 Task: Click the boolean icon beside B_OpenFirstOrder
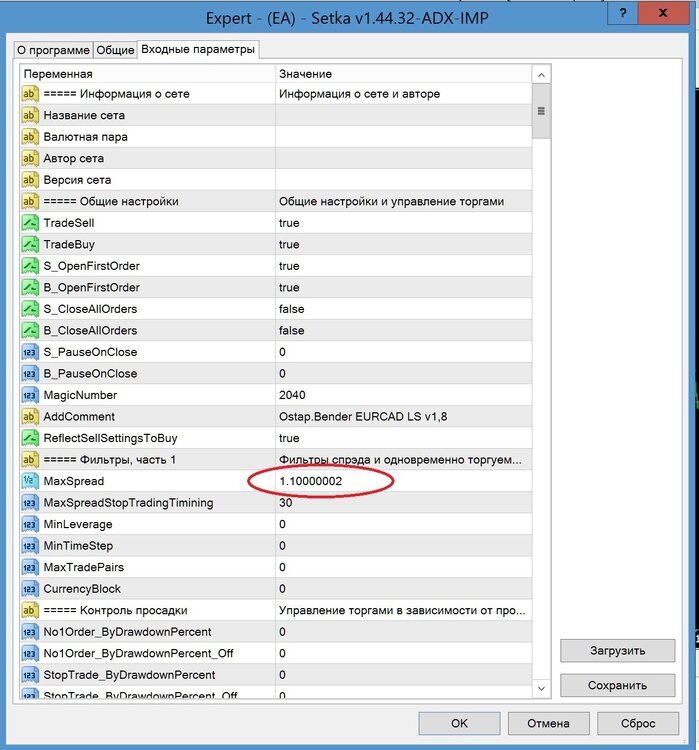pyautogui.click(x=30, y=287)
